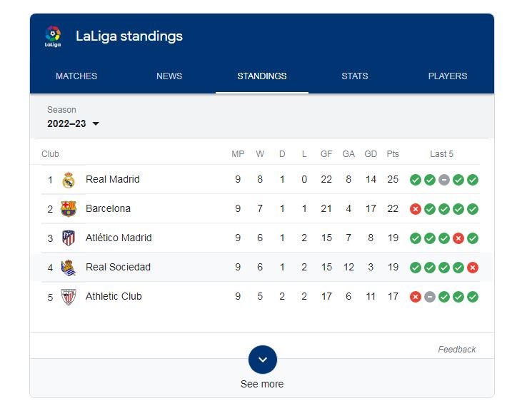This screenshot has height=406, width=532.
Task: Open the Real Sociedad team name
Action: coord(118,268)
